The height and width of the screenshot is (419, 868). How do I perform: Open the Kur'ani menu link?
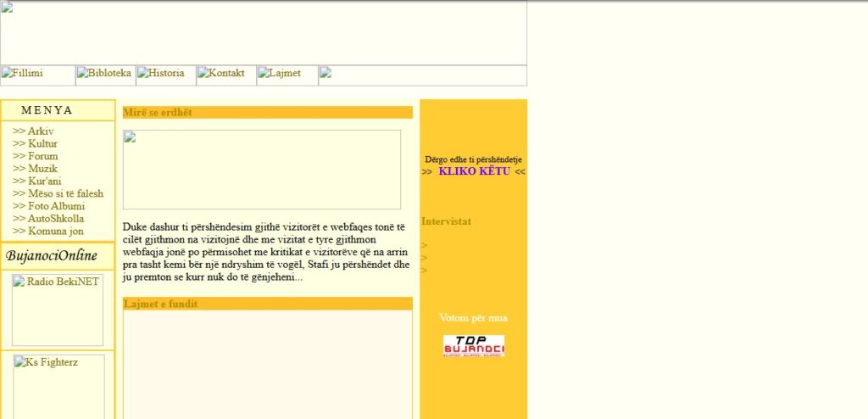click(44, 182)
